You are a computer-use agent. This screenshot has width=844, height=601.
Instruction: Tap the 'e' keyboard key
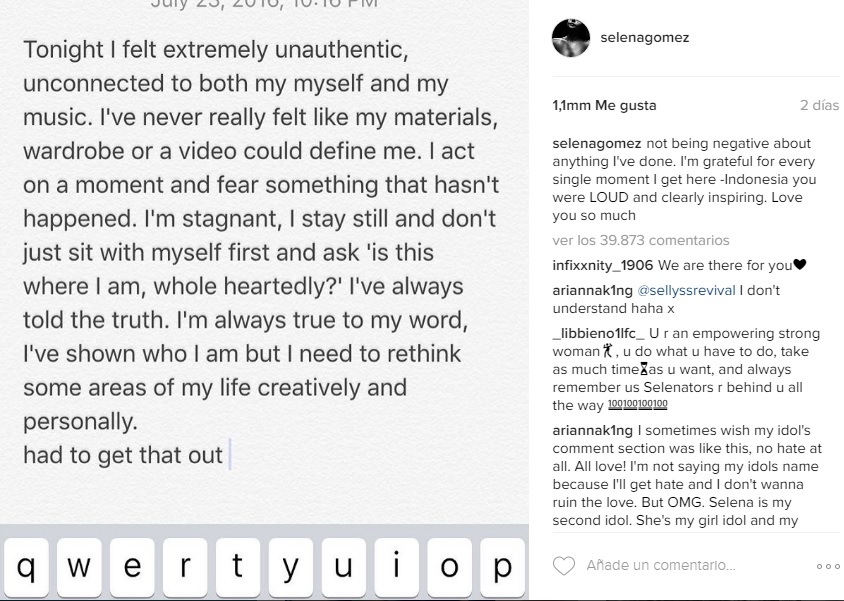(132, 567)
